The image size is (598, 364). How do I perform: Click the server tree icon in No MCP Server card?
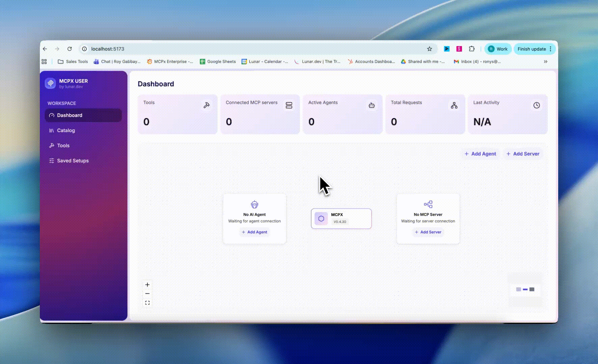[x=428, y=204]
